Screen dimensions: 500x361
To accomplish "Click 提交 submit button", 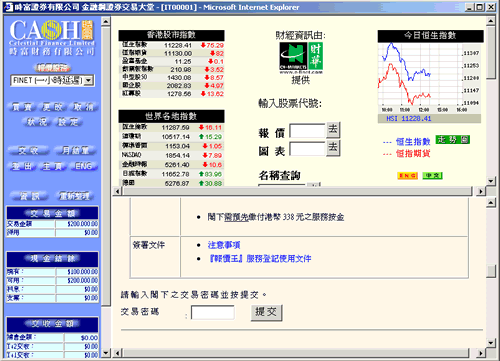I will [x=266, y=313].
